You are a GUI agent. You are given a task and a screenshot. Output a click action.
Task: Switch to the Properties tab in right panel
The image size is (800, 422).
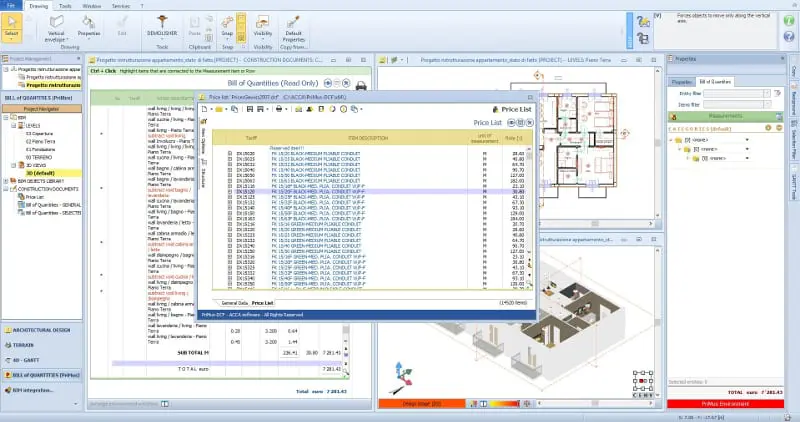[x=681, y=81]
